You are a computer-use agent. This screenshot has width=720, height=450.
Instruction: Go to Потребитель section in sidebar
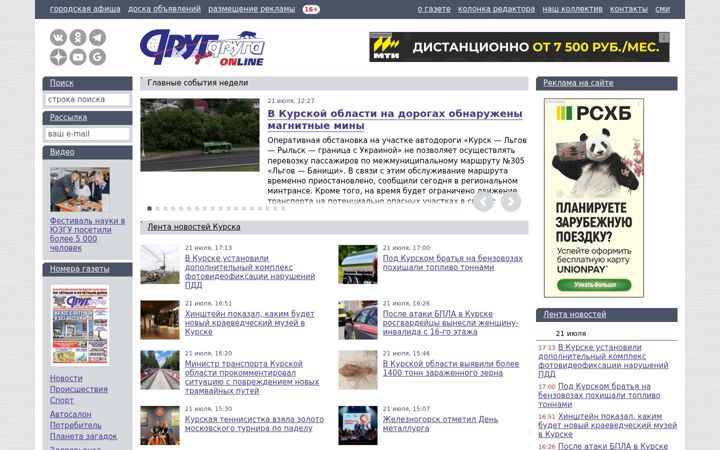[76, 425]
